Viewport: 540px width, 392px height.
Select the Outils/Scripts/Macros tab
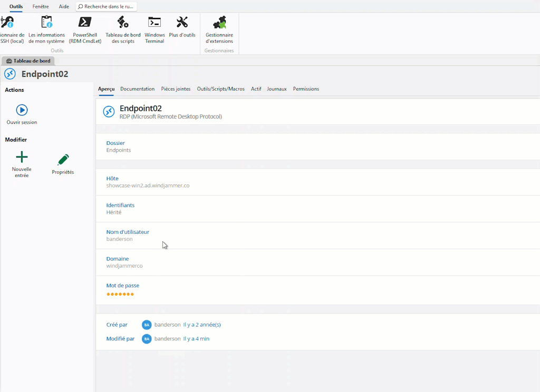[220, 89]
